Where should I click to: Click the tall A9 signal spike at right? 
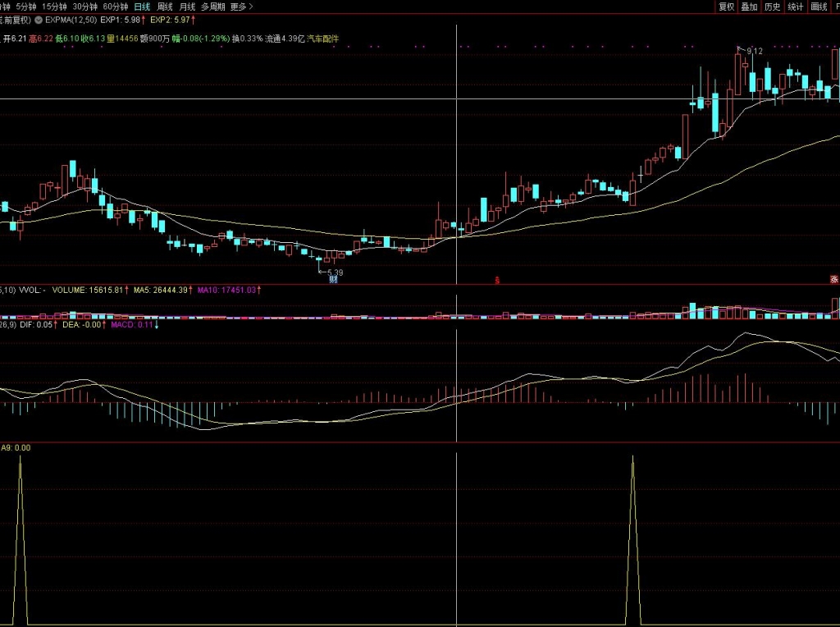pos(632,540)
